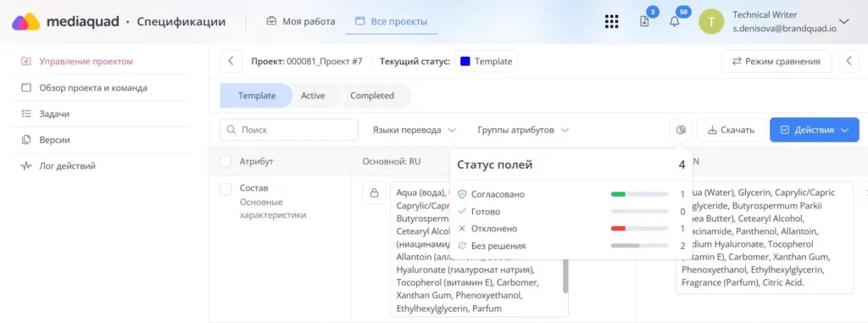This screenshot has height=323, width=868.
Task: Click the Согласовано status row
Action: click(570, 194)
